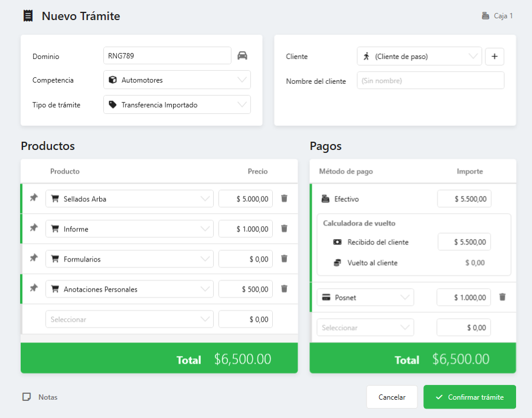This screenshot has width=532, height=418.
Task: Click the cart icon in Anotaciones Personales
Action: coord(55,289)
